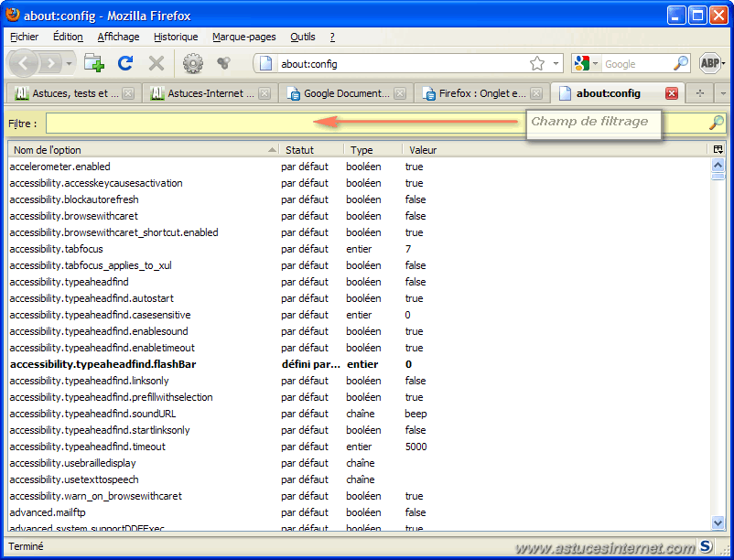Select accessibility.usebrailledisplay row
The height and width of the screenshot is (560, 734).
pos(360,463)
